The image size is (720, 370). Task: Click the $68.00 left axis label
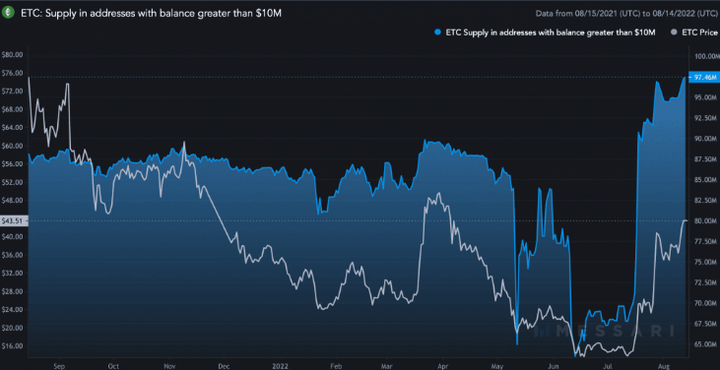(x=13, y=109)
